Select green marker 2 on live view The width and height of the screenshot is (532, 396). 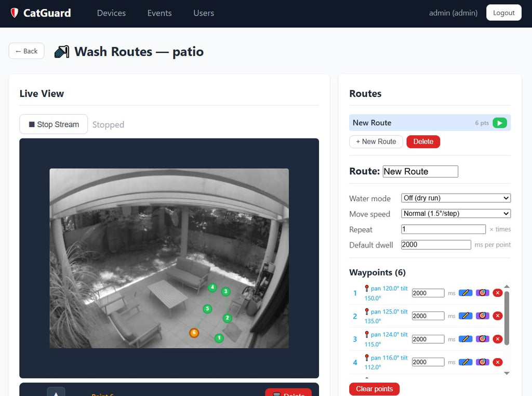(x=228, y=318)
